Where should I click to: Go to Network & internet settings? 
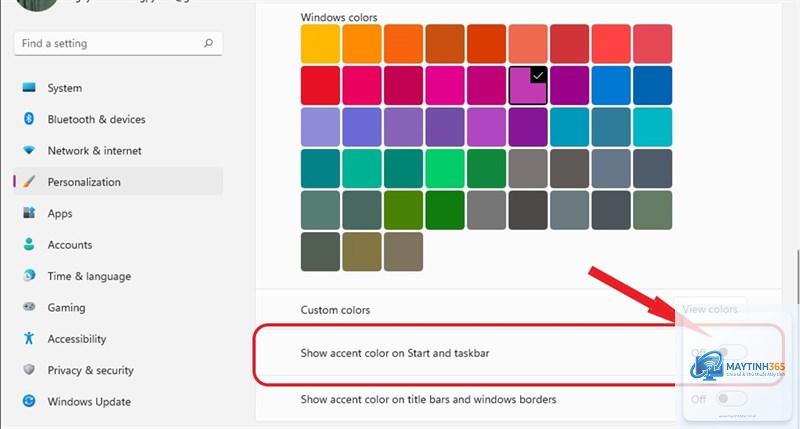tap(118, 150)
